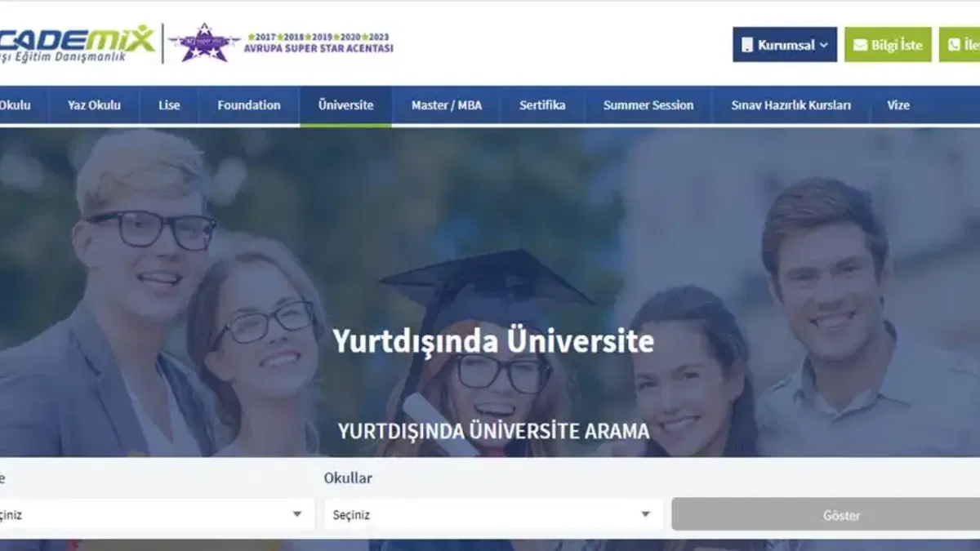Open the Lise menu item
This screenshot has height=551, width=980.
tap(169, 105)
